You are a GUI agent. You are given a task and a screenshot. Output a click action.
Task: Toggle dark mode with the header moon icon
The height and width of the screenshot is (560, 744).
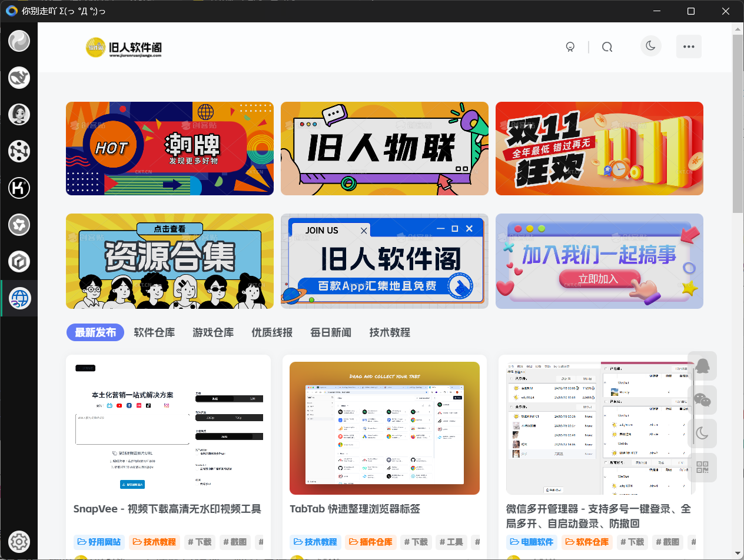[x=650, y=45]
